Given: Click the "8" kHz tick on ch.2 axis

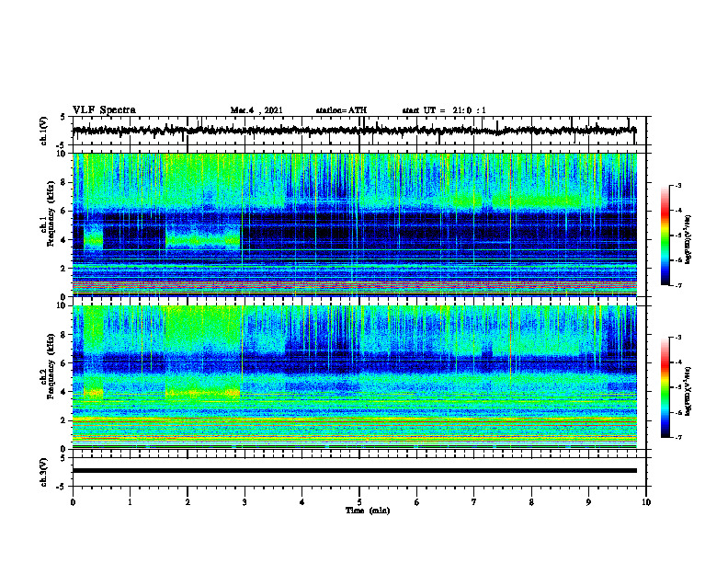Looking at the screenshot, I should (x=63, y=335).
